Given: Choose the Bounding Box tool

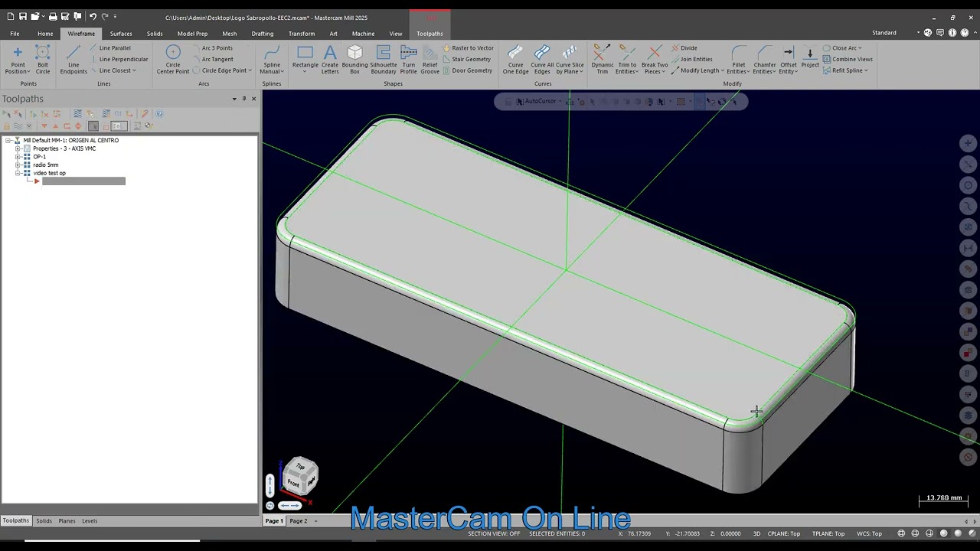Looking at the screenshot, I should tap(354, 59).
